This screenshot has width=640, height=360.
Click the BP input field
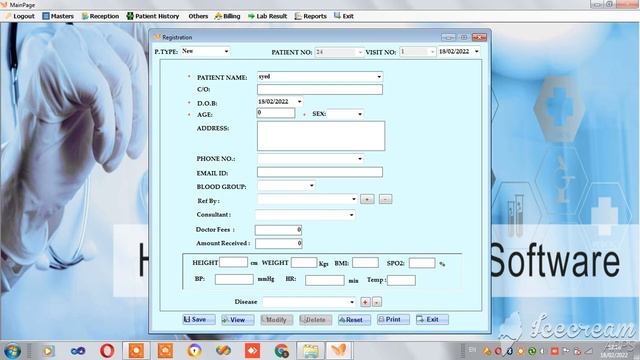(x=234, y=279)
